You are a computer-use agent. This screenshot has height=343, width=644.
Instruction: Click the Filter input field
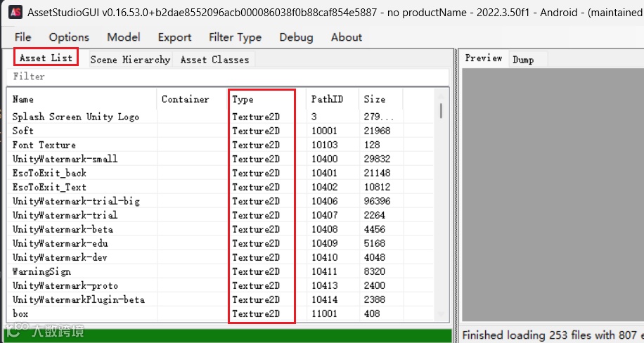click(x=228, y=77)
